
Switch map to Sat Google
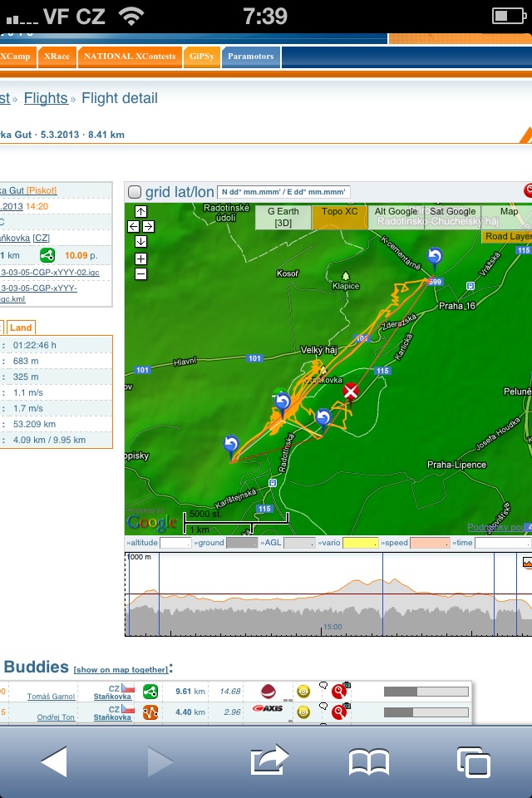tap(452, 217)
